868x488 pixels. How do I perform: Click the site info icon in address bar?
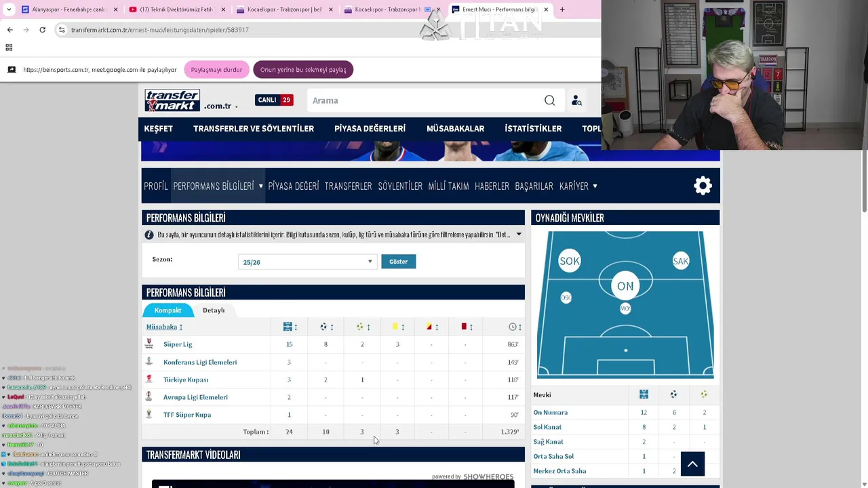(x=62, y=30)
